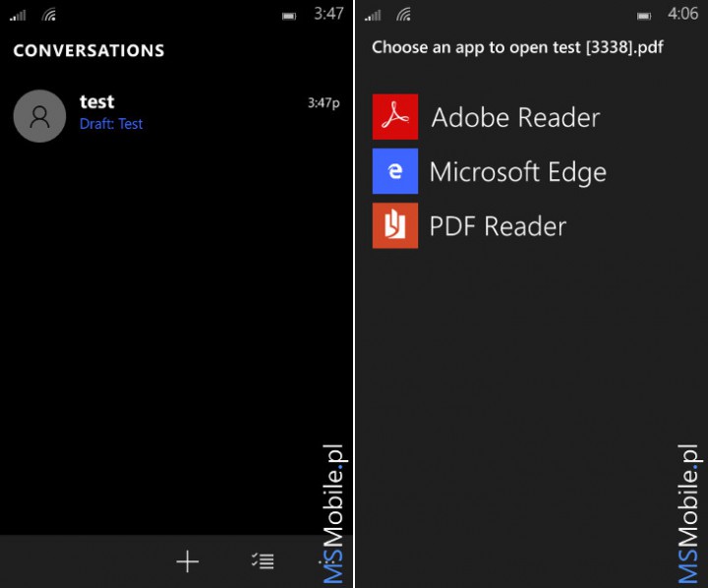
Task: Tap the test contact avatar
Action: tap(39, 116)
